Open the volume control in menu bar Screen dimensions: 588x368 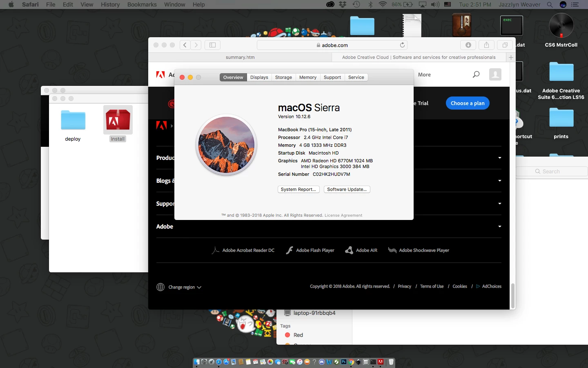[x=435, y=4]
